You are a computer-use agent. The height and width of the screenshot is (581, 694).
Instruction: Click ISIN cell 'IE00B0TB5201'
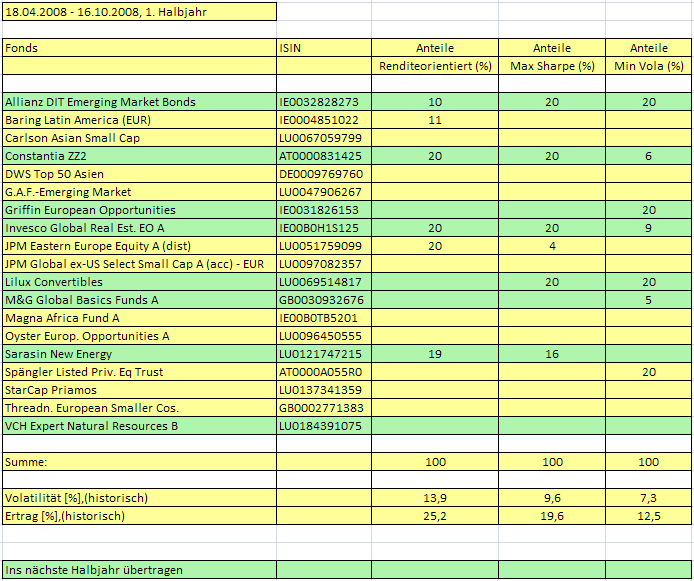coord(324,318)
